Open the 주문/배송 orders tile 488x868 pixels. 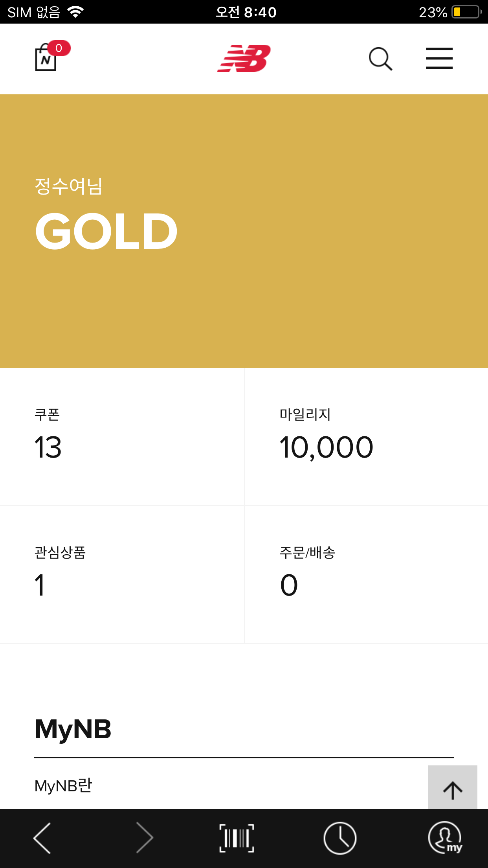366,574
